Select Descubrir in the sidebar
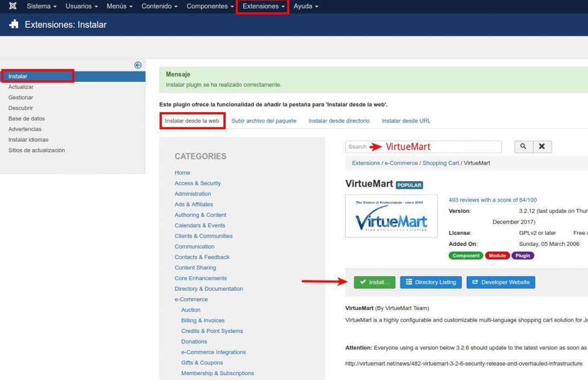This screenshot has width=588, height=380. coord(21,107)
